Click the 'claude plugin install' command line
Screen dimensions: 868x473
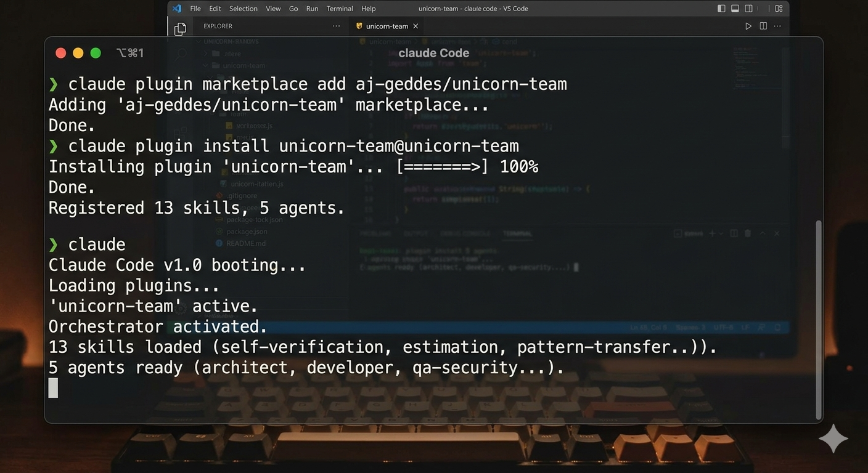pos(284,146)
